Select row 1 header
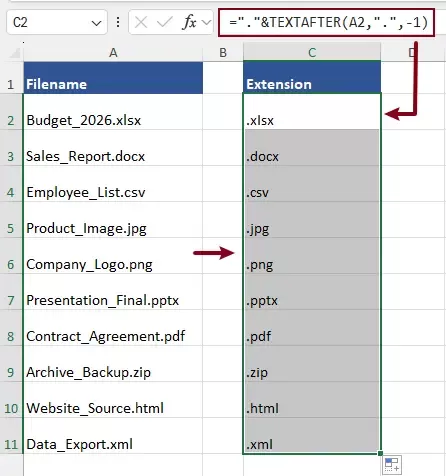This screenshot has width=446, height=476. [11, 78]
